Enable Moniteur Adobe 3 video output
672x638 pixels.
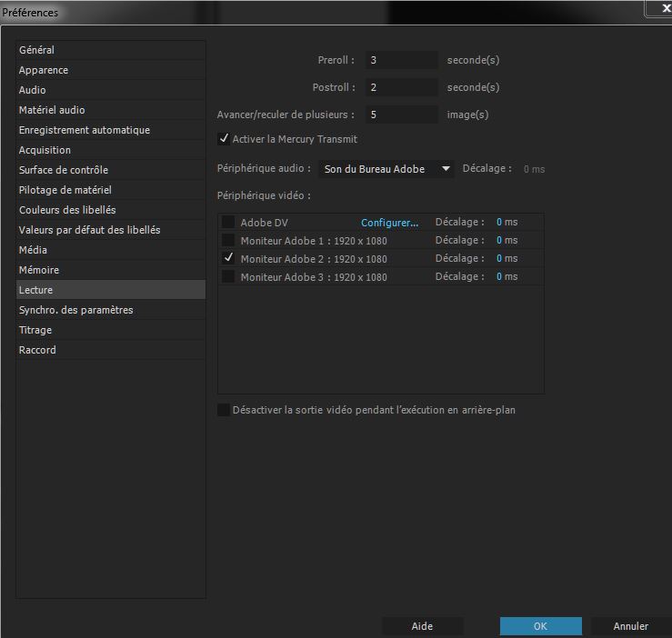coord(228,277)
